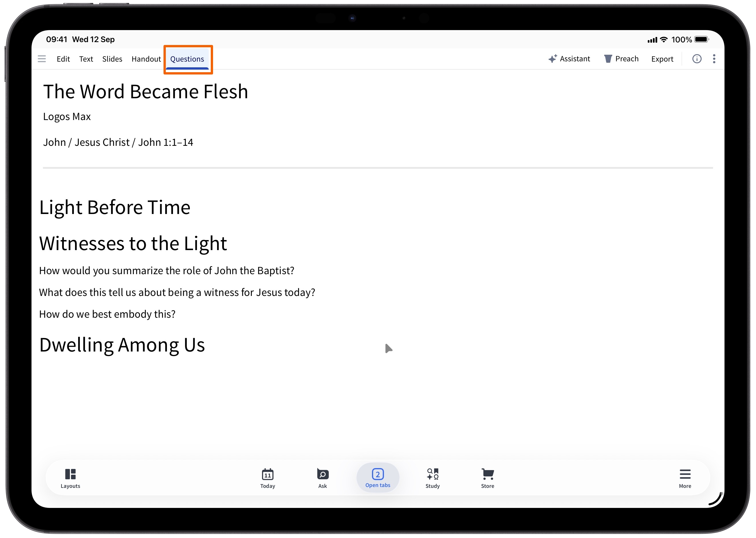Switch to the Text tab
Screen dimensions: 756x538
coord(86,59)
